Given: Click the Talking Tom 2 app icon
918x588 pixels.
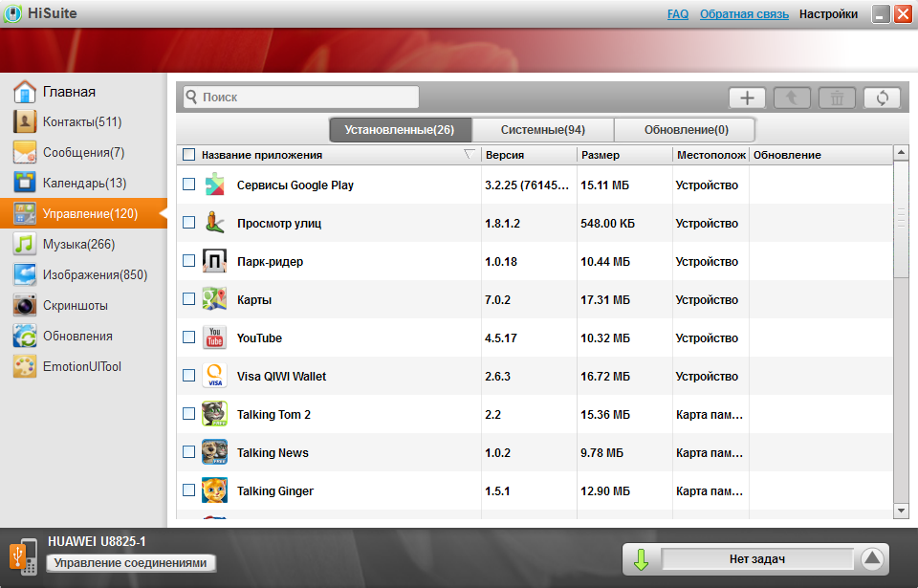Looking at the screenshot, I should coord(215,414).
